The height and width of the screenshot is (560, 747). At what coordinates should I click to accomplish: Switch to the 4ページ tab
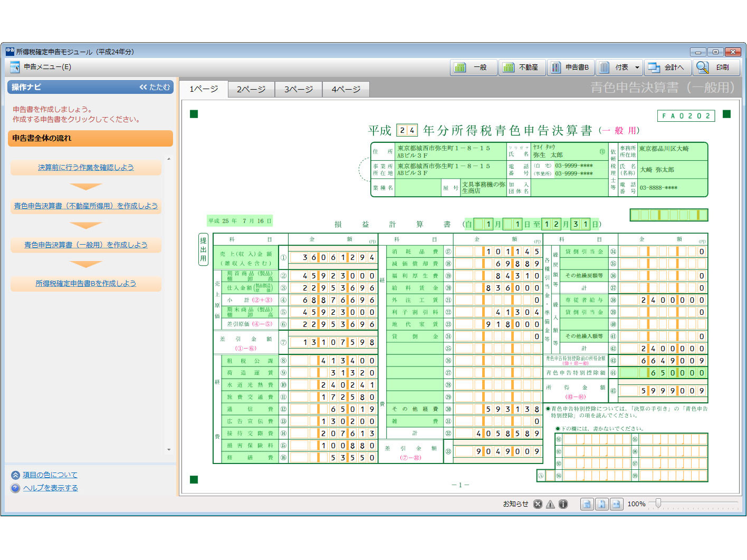[x=346, y=90]
